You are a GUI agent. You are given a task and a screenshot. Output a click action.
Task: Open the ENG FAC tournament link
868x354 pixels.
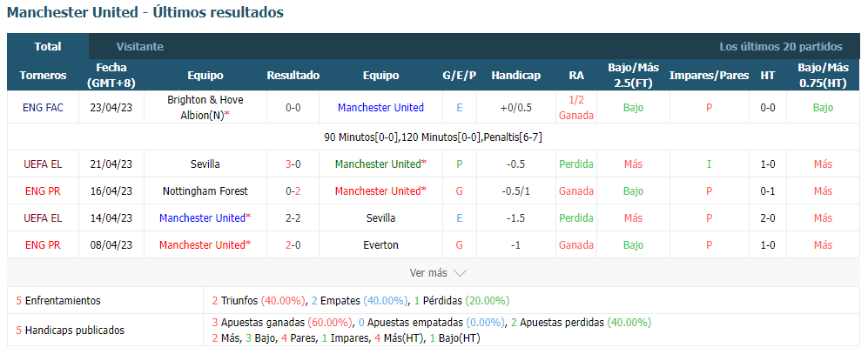[44, 107]
